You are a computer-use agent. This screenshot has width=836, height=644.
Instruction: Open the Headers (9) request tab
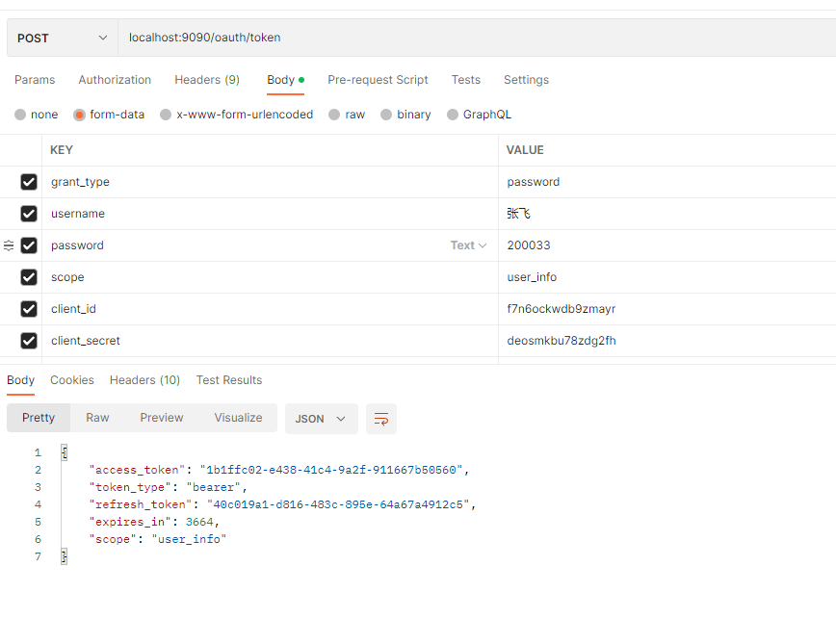pyautogui.click(x=207, y=80)
